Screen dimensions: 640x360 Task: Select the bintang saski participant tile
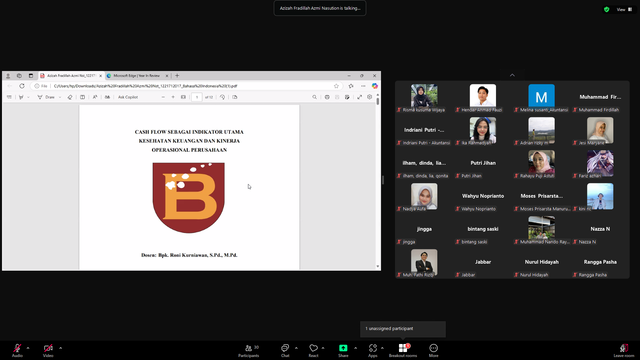click(x=483, y=230)
